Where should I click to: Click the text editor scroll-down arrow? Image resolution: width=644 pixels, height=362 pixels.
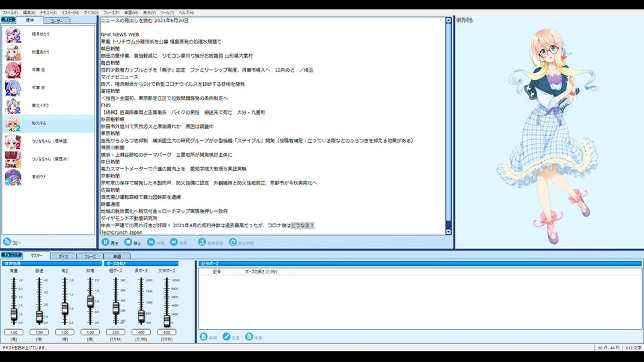coord(448,232)
